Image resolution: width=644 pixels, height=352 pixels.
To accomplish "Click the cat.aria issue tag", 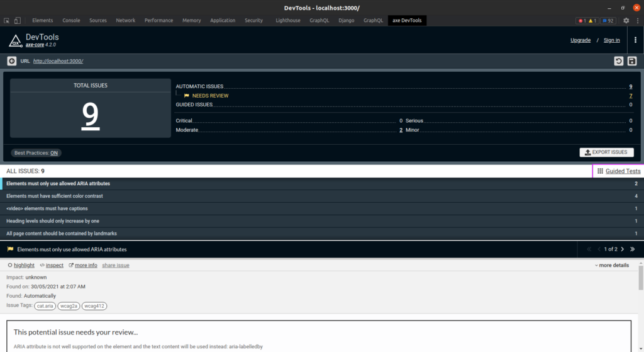I will (x=45, y=306).
